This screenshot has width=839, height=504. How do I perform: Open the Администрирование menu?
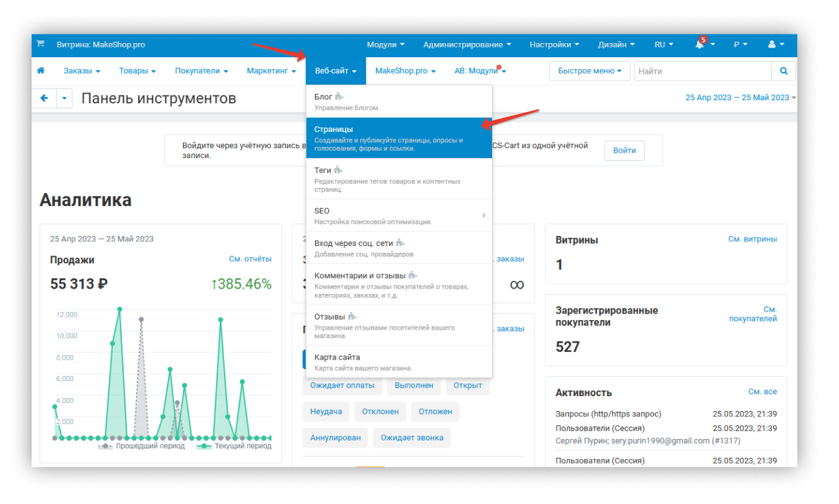[467, 44]
